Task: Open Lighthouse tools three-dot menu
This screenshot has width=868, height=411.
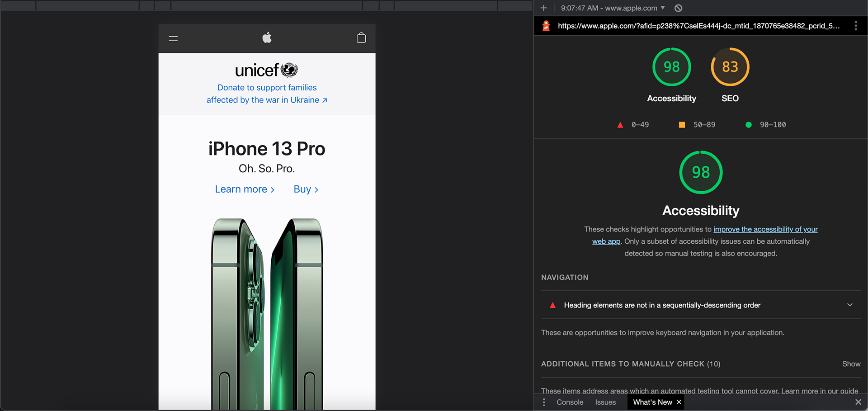Action: [x=855, y=26]
